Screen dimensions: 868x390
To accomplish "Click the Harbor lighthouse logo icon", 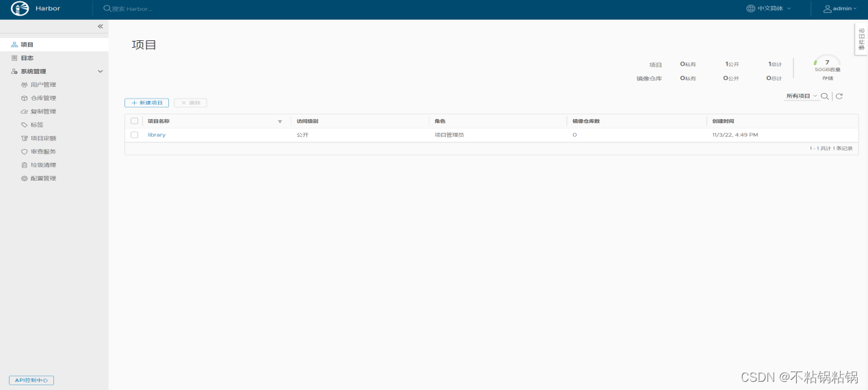I will [x=20, y=9].
